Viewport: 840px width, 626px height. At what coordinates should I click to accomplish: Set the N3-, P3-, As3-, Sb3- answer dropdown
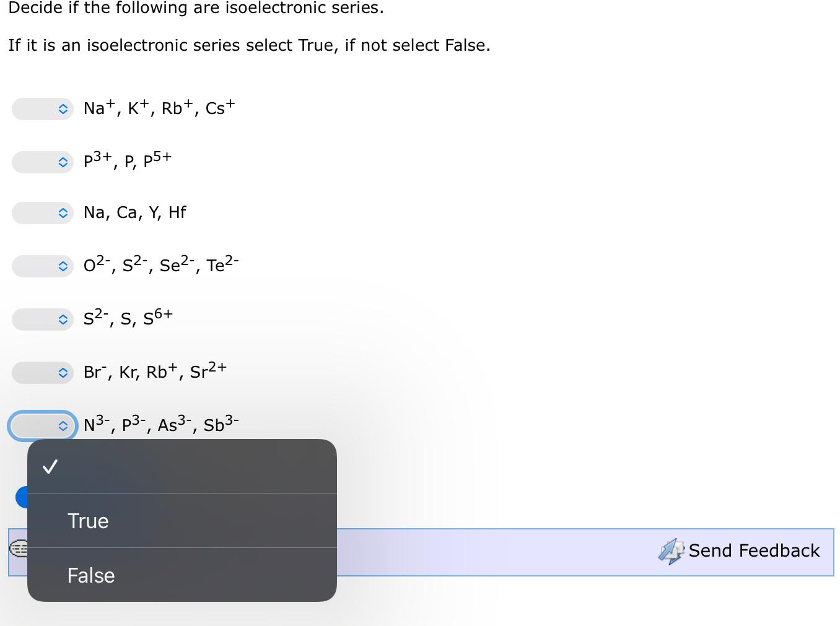point(43,426)
